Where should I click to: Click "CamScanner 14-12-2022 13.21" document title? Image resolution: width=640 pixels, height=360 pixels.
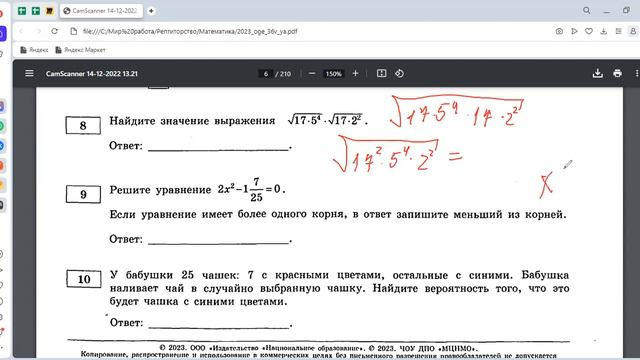click(x=92, y=74)
